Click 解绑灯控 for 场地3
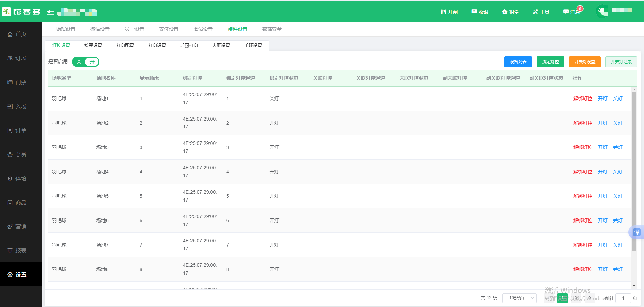 582,147
